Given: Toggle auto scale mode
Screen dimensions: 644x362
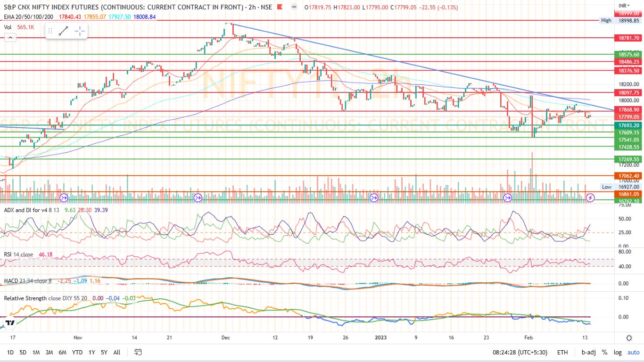Looking at the screenshot, I should (x=632, y=352).
